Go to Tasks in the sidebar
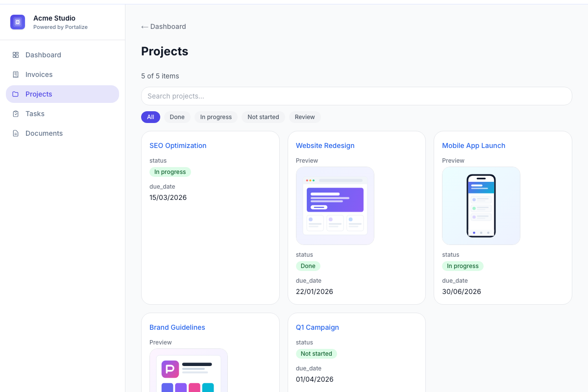588x392 pixels. tap(62, 114)
